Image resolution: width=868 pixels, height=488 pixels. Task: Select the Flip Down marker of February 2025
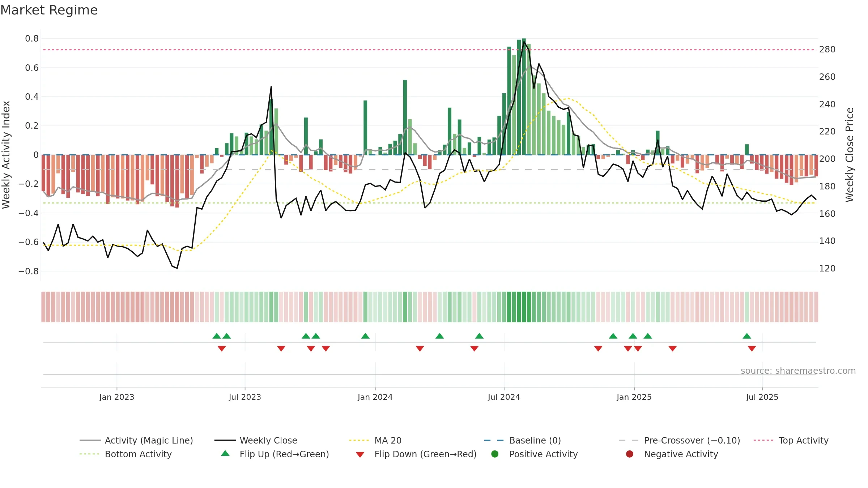[673, 348]
